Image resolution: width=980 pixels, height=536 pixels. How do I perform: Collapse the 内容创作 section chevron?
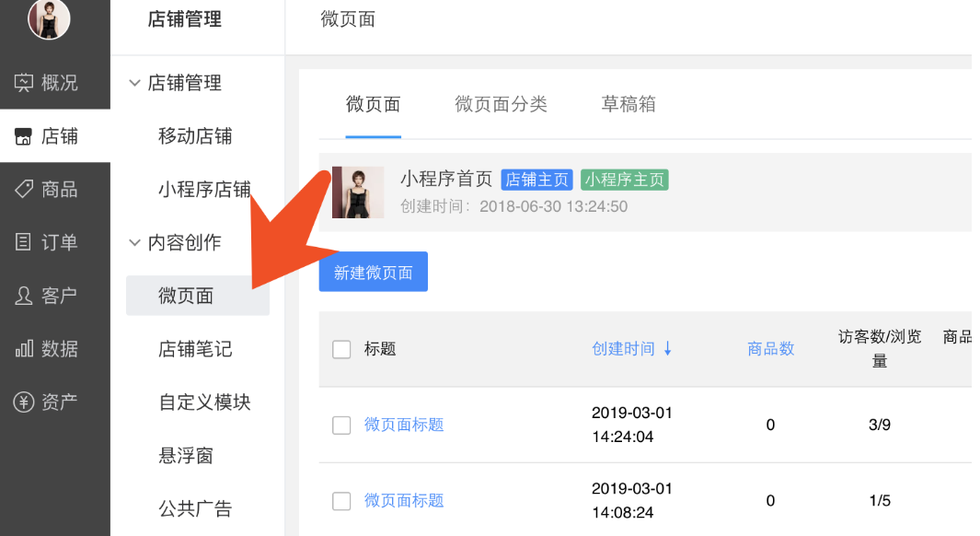click(x=134, y=242)
